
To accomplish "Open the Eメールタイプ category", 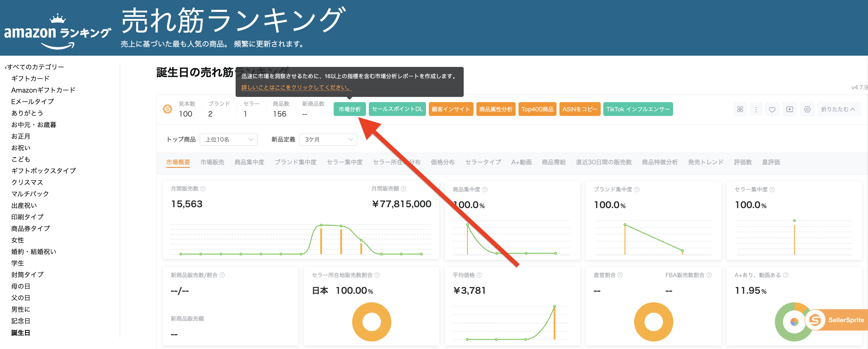I will [32, 102].
